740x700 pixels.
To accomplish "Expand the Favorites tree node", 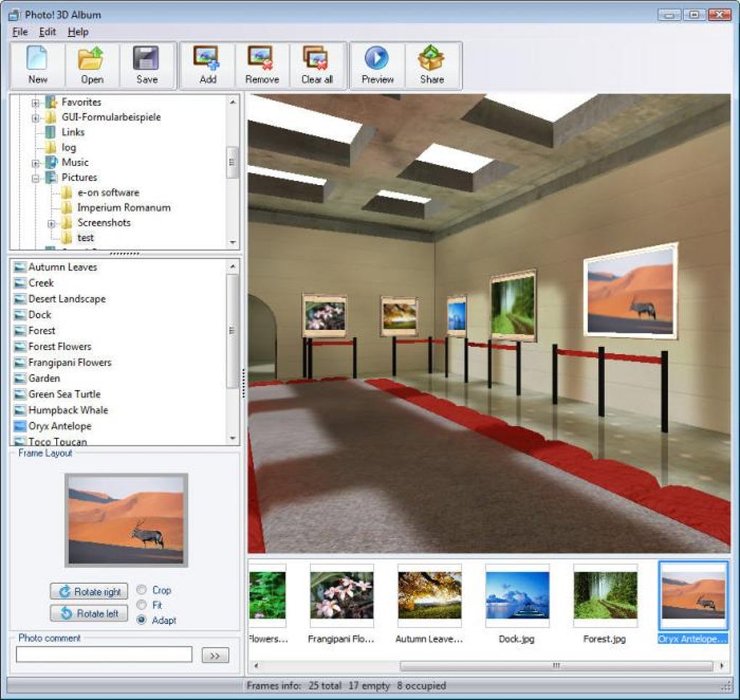I will tap(36, 102).
